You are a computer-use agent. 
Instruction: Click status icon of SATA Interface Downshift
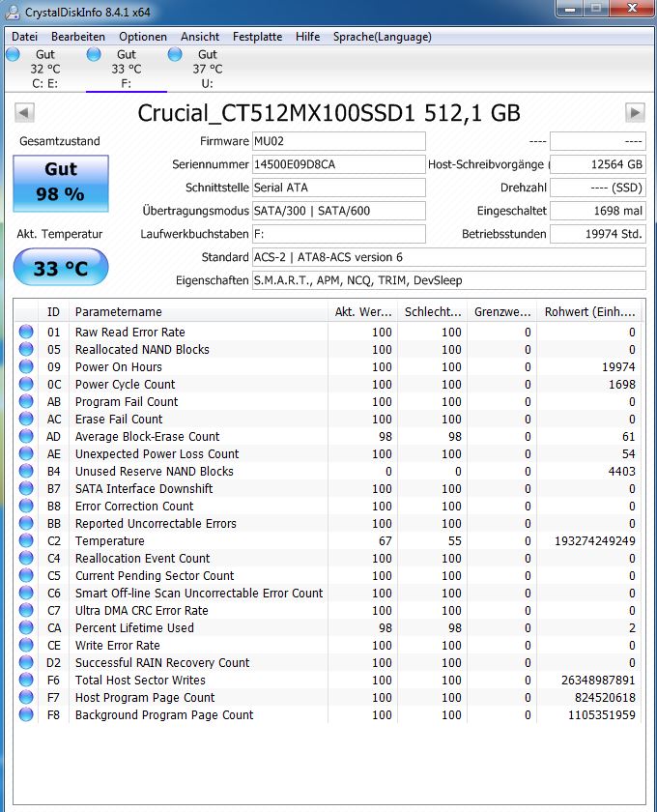(x=26, y=488)
